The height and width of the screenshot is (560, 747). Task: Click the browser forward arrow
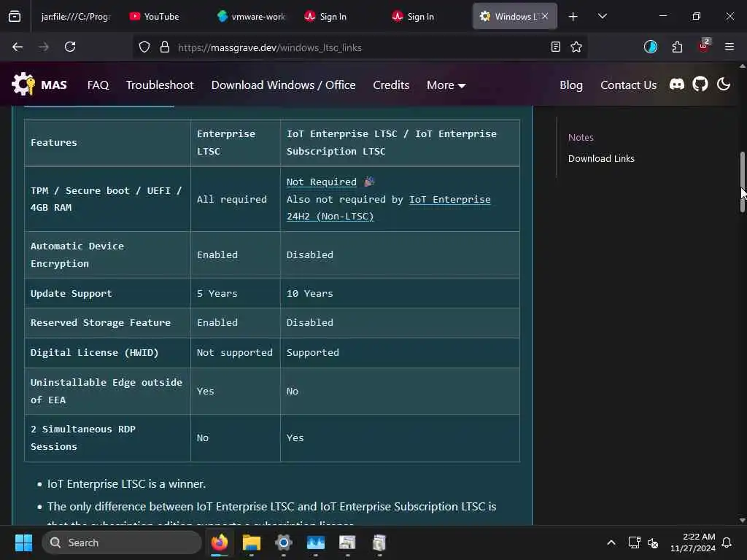pyautogui.click(x=43, y=47)
